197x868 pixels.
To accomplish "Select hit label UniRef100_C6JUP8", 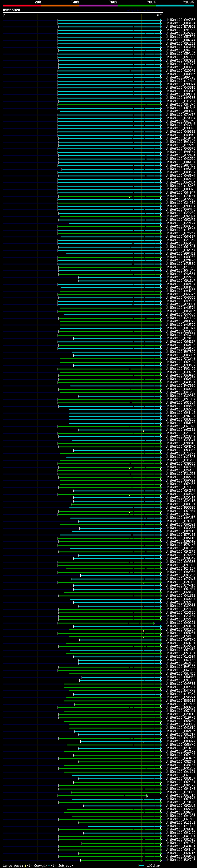I will (180, 426).
